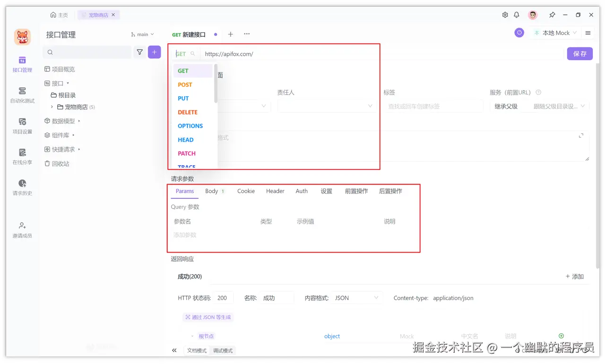Open the 请求历史 sidebar section
The width and height of the screenshot is (605, 364).
tap(22, 187)
